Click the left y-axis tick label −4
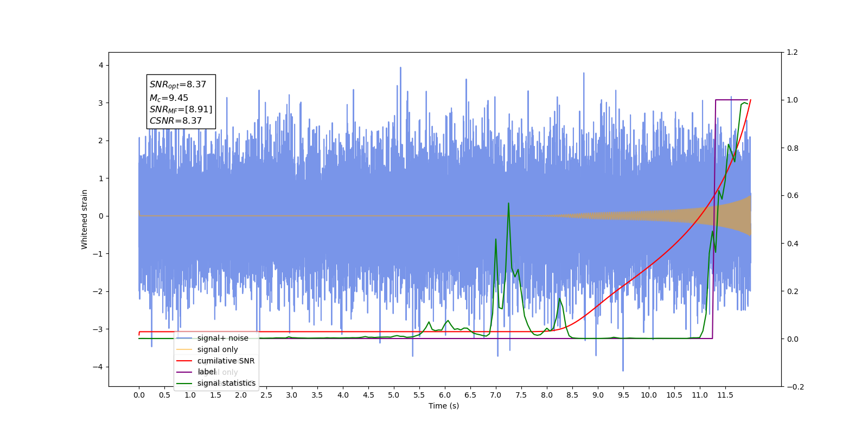Screen dimensions: 868x434 click(98, 367)
